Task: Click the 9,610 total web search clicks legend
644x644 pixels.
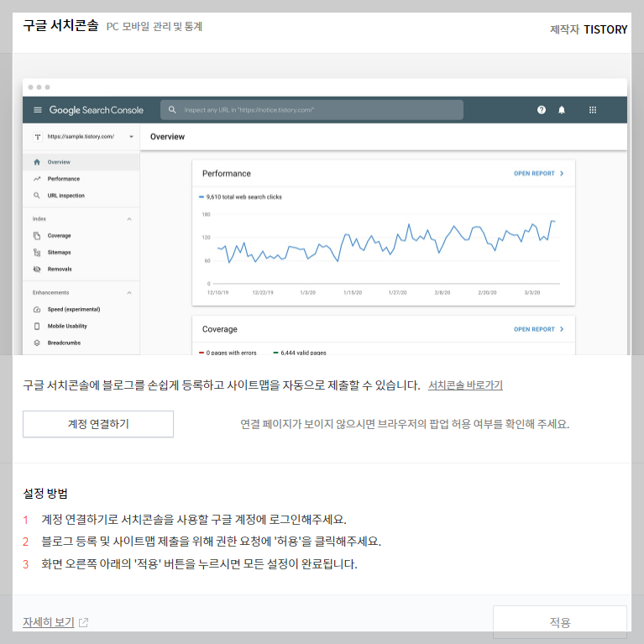Action: (241, 197)
